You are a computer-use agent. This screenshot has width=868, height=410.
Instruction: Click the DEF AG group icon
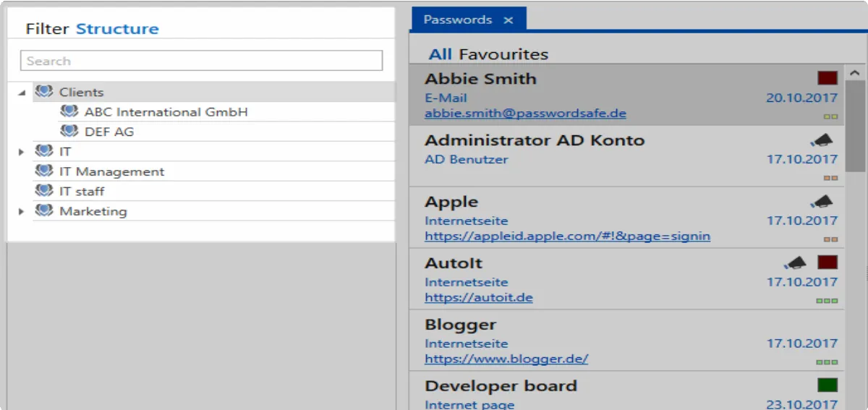(69, 132)
